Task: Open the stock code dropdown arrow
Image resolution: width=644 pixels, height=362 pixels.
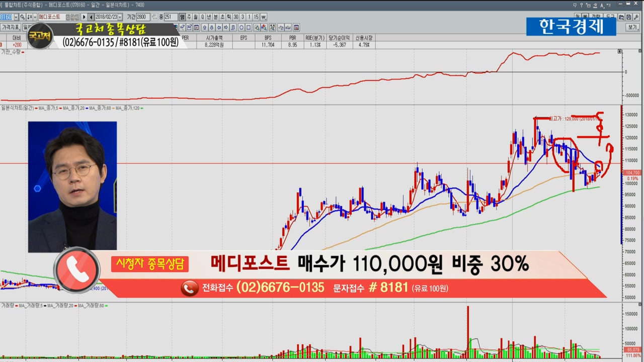Action: point(16,17)
